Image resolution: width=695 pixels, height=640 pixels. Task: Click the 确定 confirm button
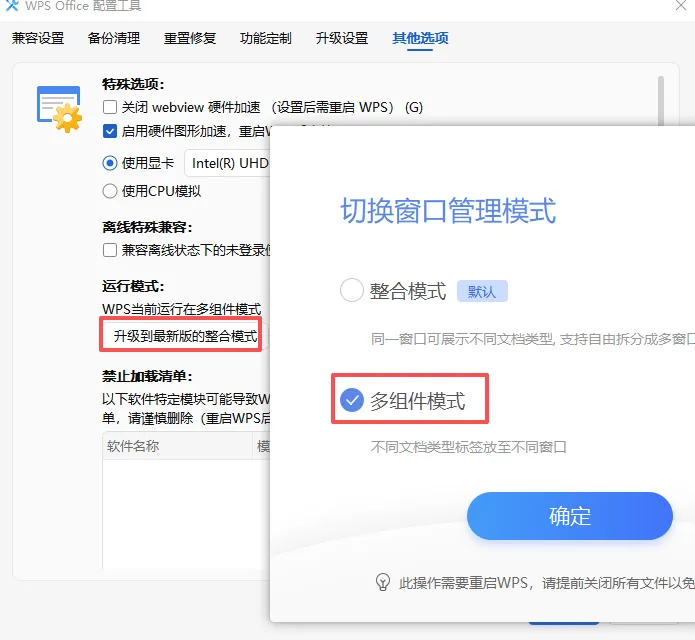click(570, 516)
